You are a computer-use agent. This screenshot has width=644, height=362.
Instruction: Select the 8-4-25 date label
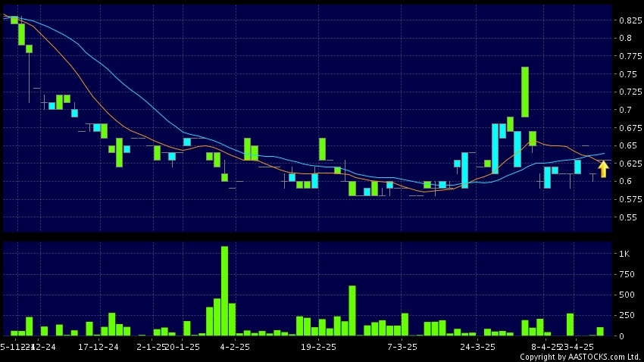coord(546,347)
